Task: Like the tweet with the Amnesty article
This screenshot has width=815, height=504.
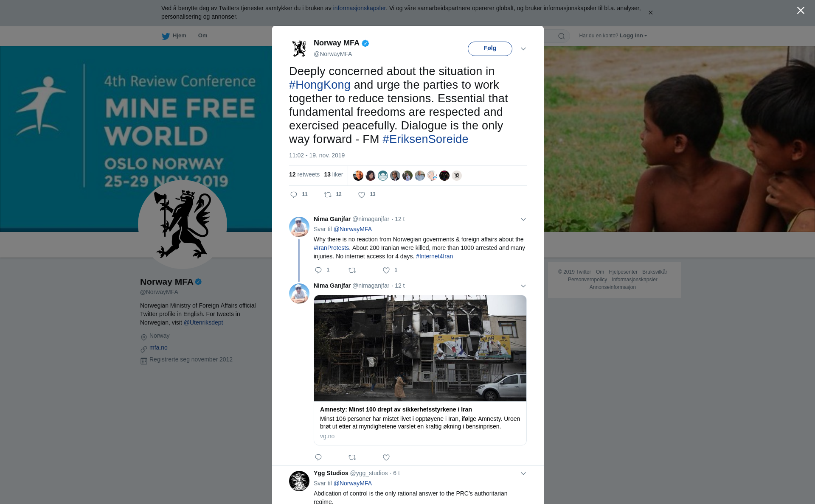Action: click(386, 457)
